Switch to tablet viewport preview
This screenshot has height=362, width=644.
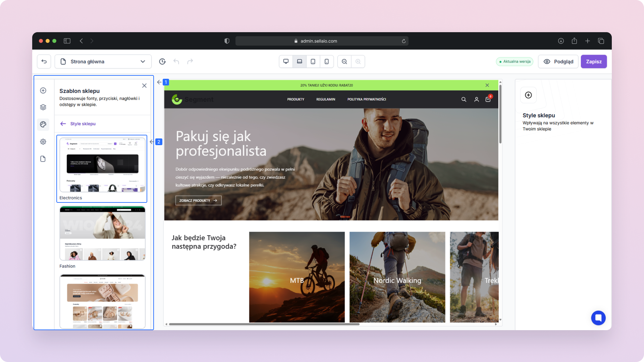pos(313,61)
